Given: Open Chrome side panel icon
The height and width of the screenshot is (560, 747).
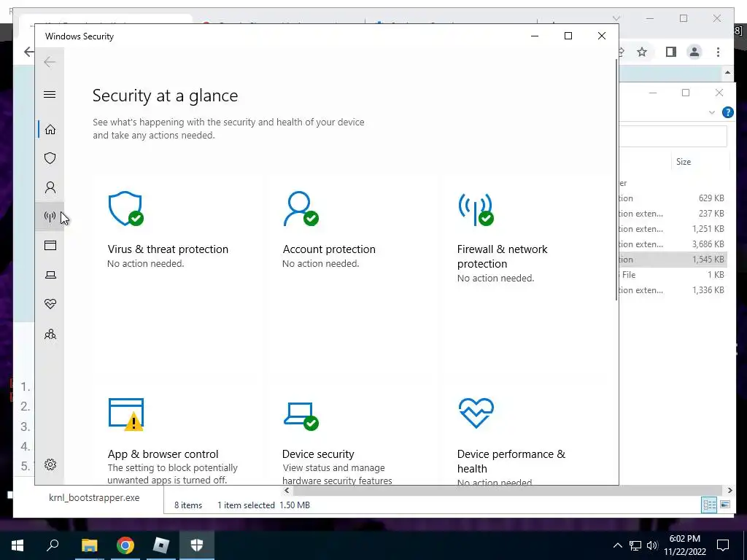Looking at the screenshot, I should click(671, 52).
